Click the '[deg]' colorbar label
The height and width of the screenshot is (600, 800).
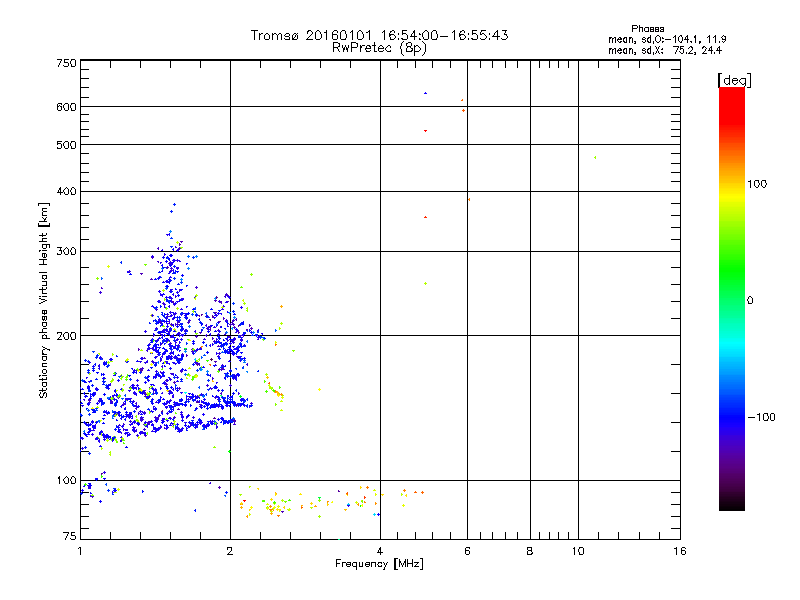734,80
